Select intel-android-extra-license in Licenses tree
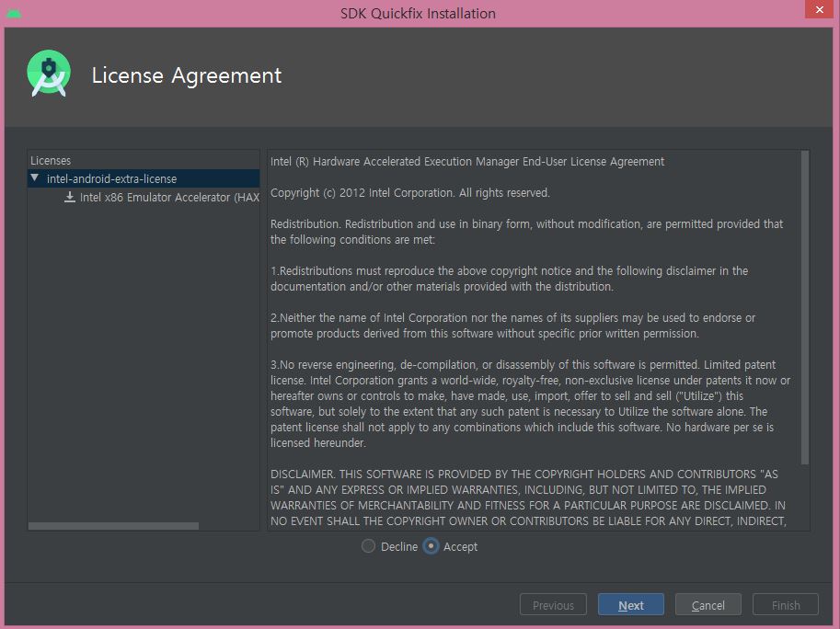The width and height of the screenshot is (840, 629). (144, 178)
